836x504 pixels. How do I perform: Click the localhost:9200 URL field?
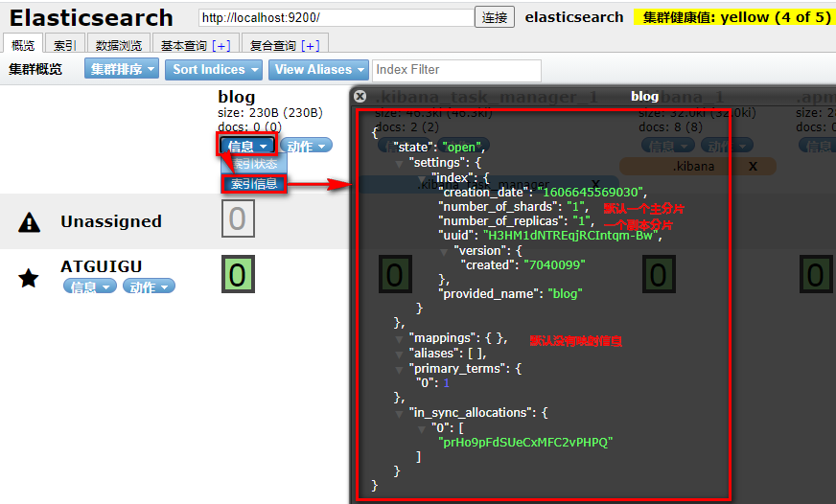pos(337,17)
